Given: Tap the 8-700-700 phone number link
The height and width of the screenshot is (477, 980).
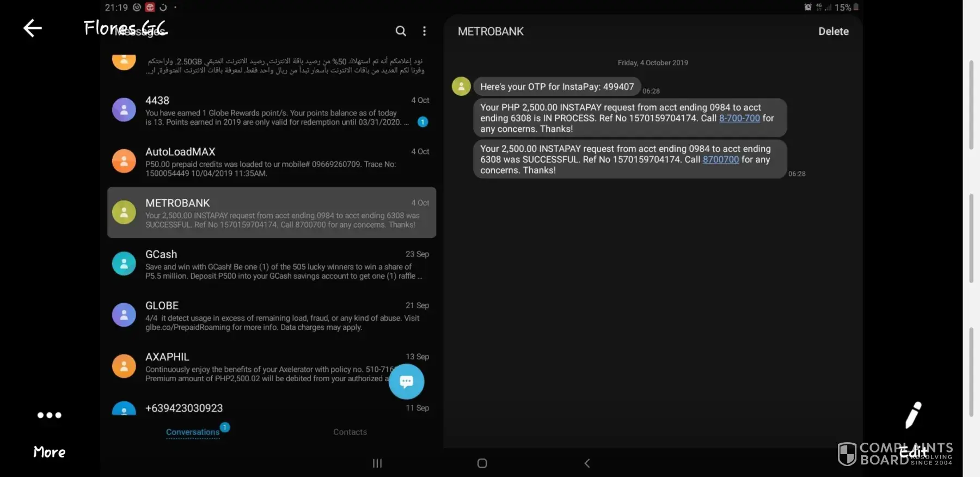Looking at the screenshot, I should [x=739, y=118].
